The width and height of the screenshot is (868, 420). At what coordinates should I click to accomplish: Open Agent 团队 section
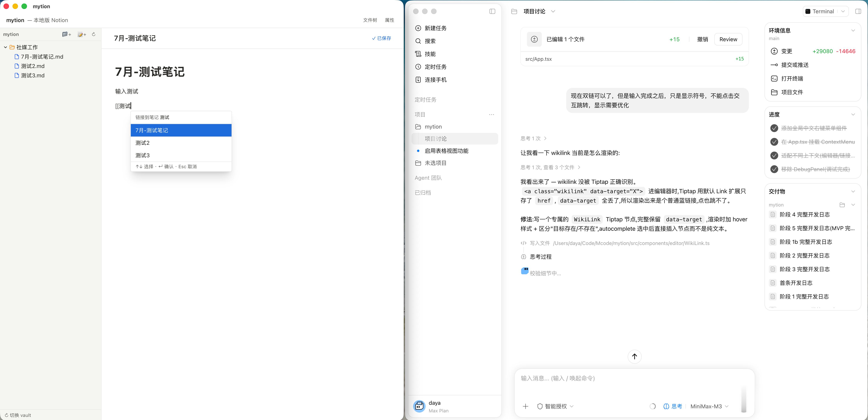tap(428, 178)
